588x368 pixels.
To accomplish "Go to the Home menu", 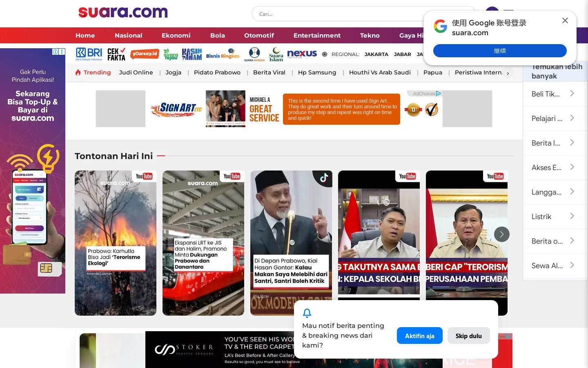I will (x=85, y=36).
